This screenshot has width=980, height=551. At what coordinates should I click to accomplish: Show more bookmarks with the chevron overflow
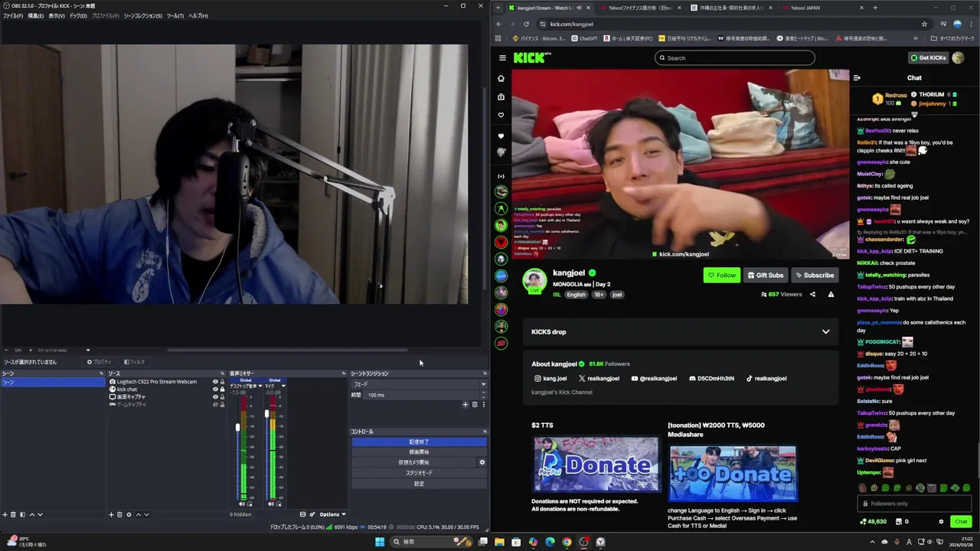(915, 38)
